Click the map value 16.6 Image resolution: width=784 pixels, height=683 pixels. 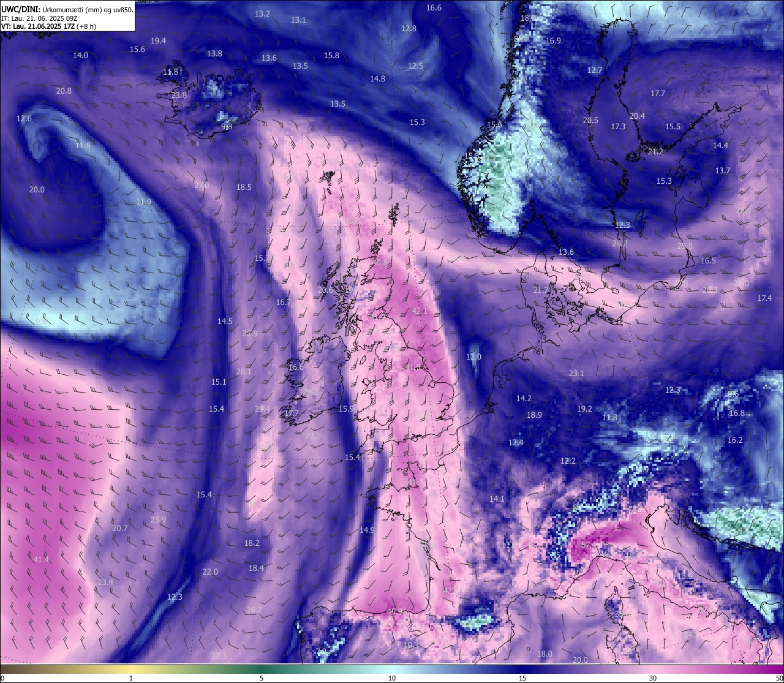pyautogui.click(x=434, y=7)
